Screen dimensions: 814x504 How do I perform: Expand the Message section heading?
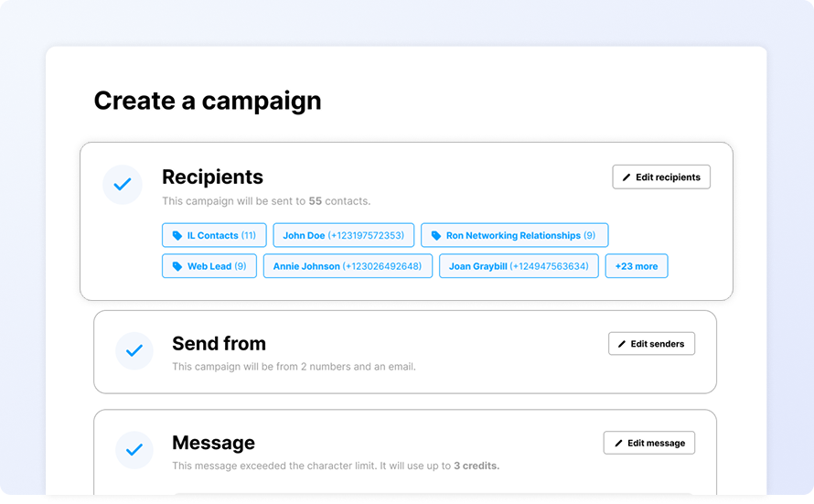tap(213, 443)
